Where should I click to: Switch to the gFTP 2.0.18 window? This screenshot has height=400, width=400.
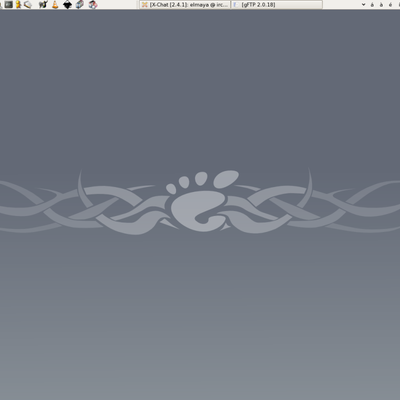click(x=277, y=5)
